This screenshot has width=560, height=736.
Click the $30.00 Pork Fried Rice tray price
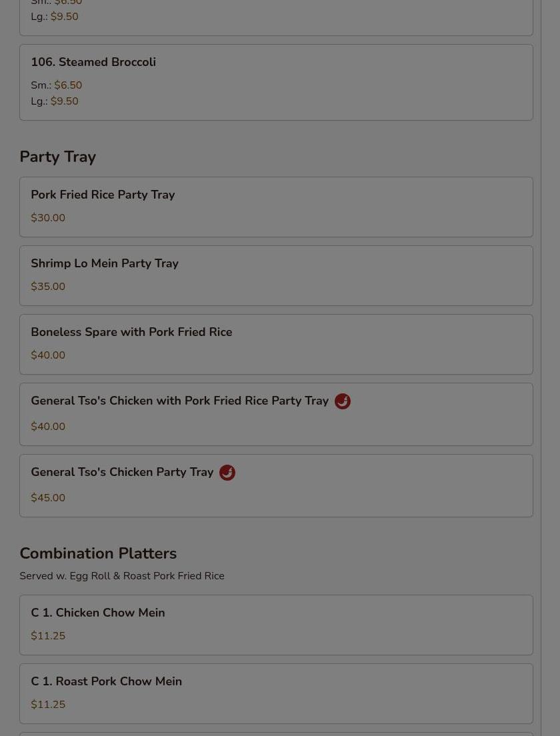pyautogui.click(x=48, y=218)
